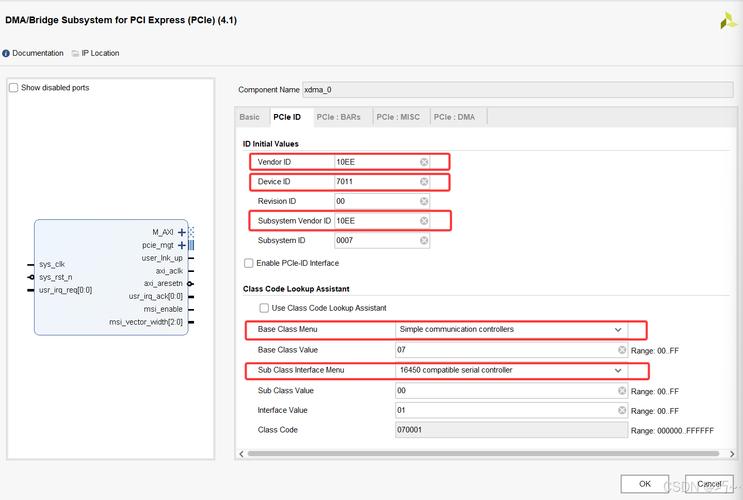The width and height of the screenshot is (743, 500).
Task: Open IP Location folder icon
Action: 75,54
